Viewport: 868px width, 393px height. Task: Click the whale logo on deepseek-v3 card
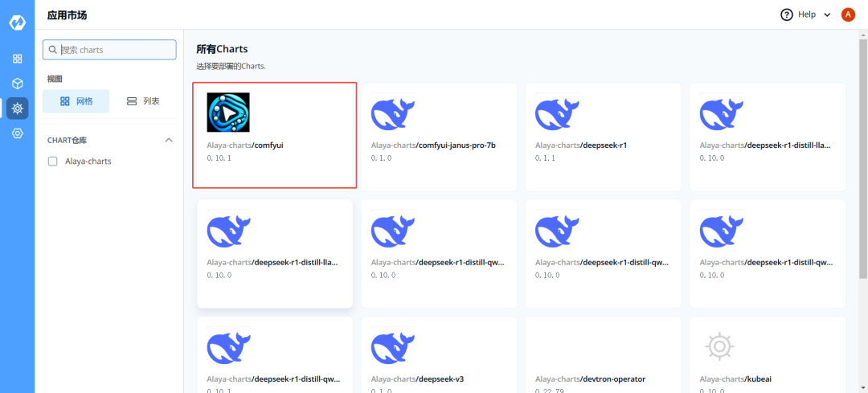394,346
